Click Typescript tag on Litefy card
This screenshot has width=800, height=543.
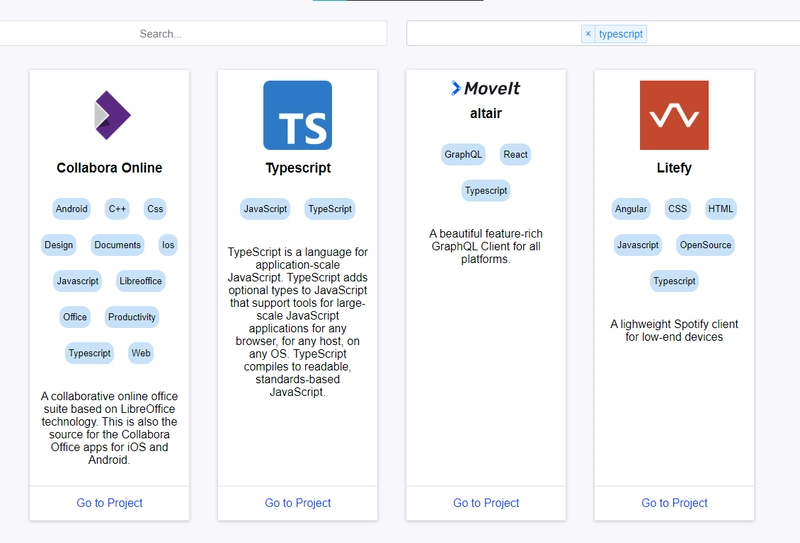pos(674,281)
